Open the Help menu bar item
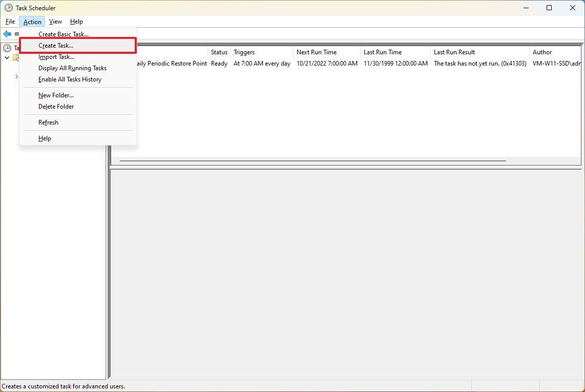Image resolution: width=585 pixels, height=392 pixels. [x=76, y=22]
